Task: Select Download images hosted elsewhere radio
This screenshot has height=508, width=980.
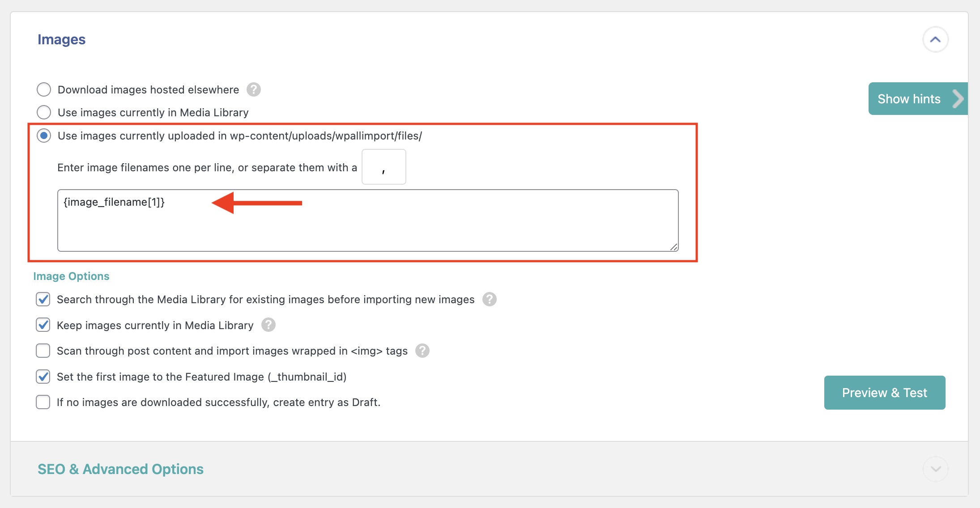Action: [44, 89]
